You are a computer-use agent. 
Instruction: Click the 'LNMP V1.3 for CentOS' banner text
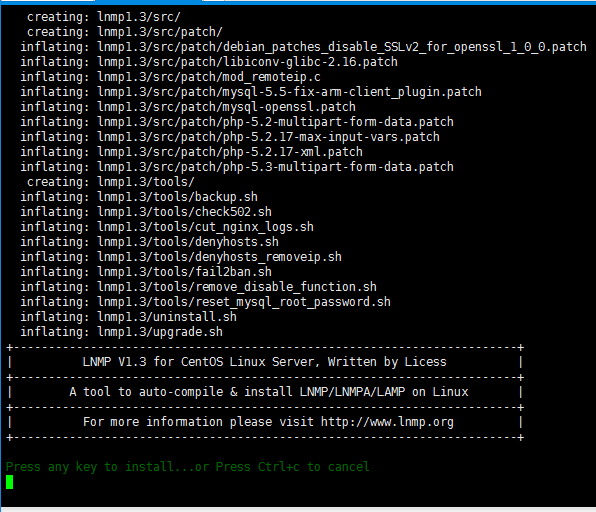point(265,362)
